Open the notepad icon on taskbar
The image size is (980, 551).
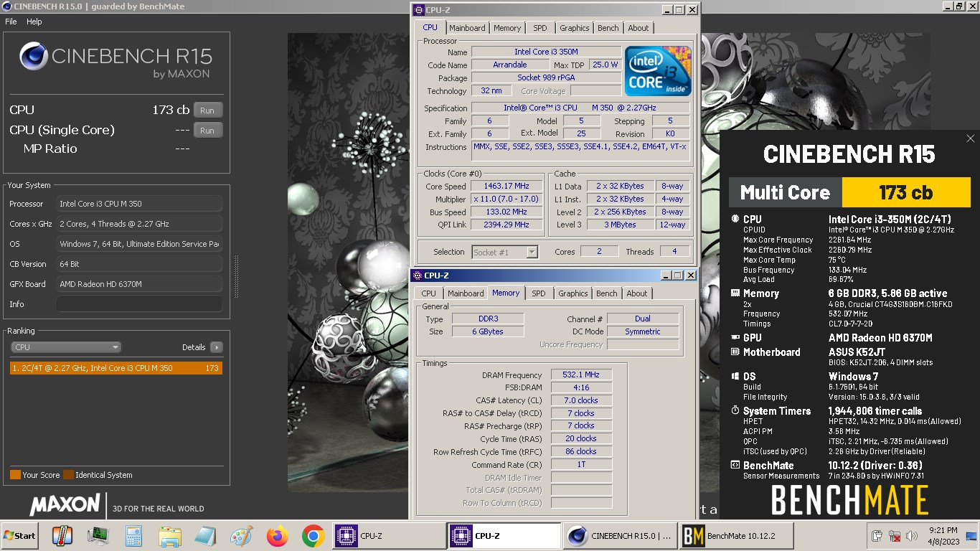point(205,535)
